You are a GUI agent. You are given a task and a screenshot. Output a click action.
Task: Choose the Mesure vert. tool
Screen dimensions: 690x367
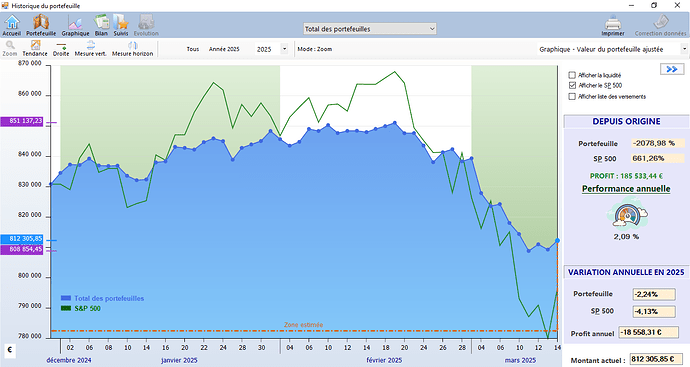(91, 48)
